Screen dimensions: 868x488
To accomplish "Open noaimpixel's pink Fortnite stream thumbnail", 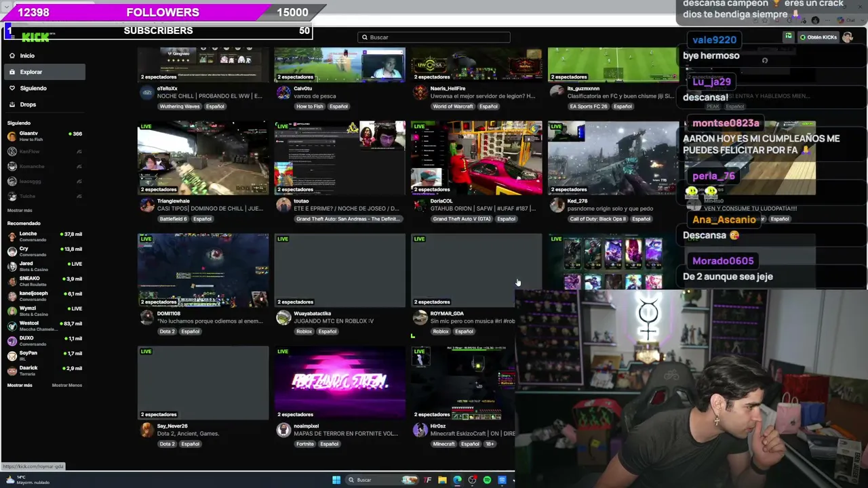I will [340, 383].
